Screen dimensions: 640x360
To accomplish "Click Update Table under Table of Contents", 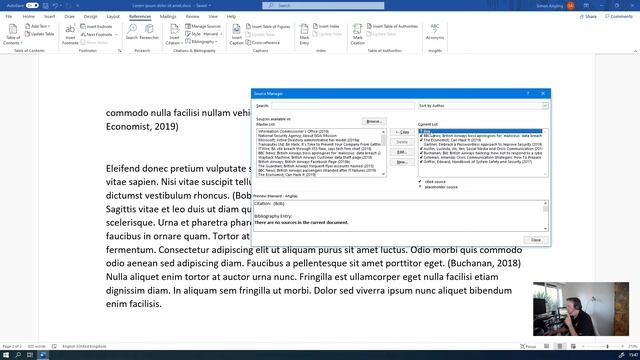I will point(40,34).
